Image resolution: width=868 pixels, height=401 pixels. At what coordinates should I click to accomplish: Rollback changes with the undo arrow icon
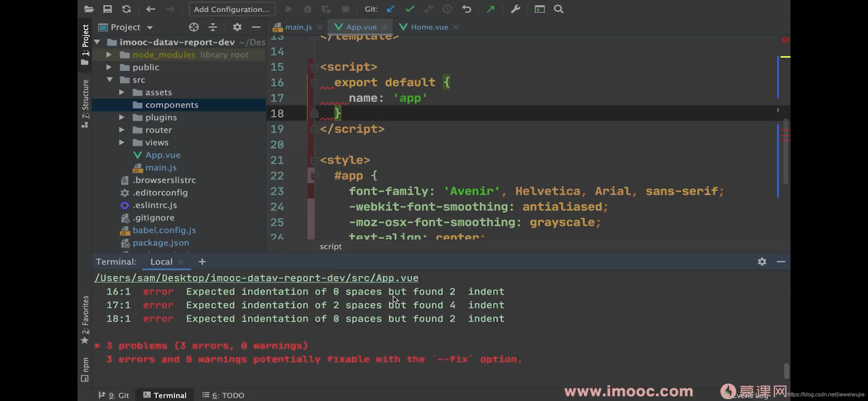[x=467, y=9]
